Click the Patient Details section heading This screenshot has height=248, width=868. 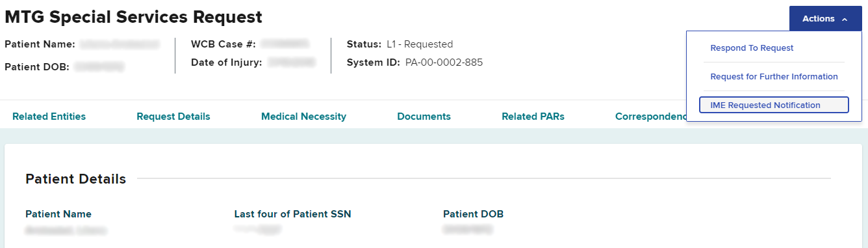click(x=75, y=179)
